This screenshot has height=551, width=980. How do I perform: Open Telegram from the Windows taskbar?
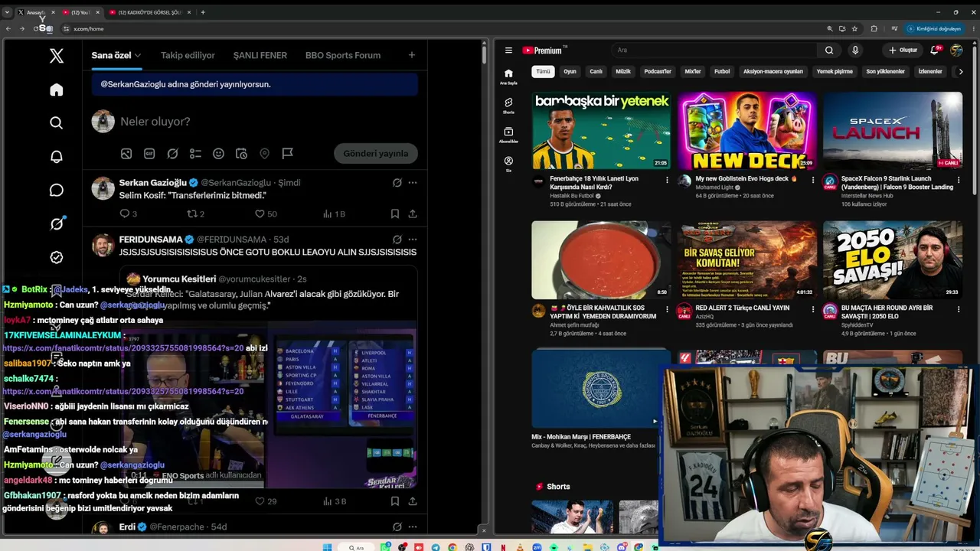pyautogui.click(x=436, y=547)
